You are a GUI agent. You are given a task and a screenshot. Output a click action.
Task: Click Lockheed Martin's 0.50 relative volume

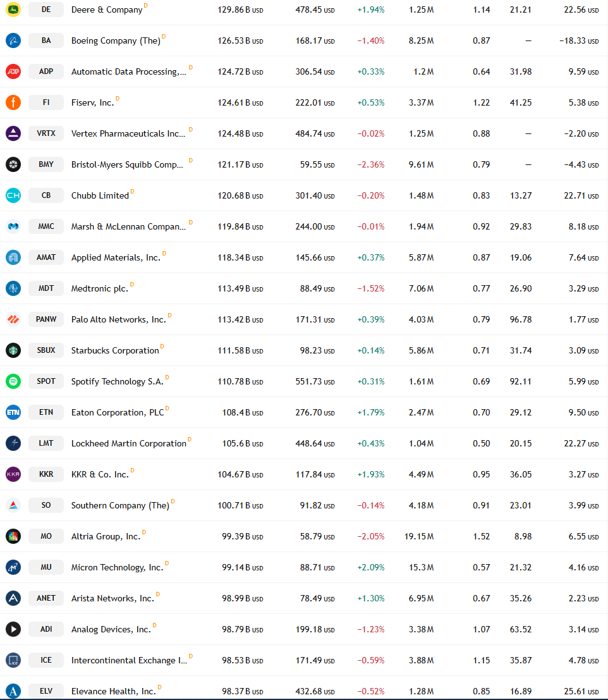coord(482,443)
